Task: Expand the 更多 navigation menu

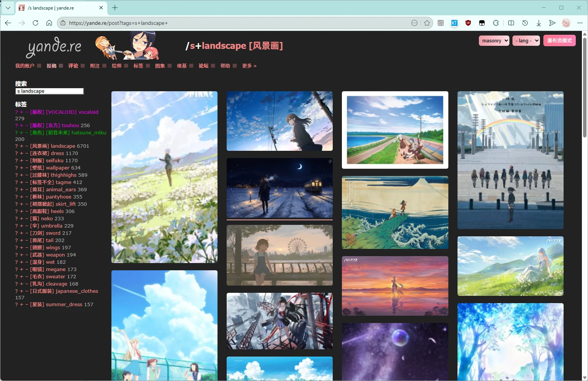Action: click(x=247, y=66)
